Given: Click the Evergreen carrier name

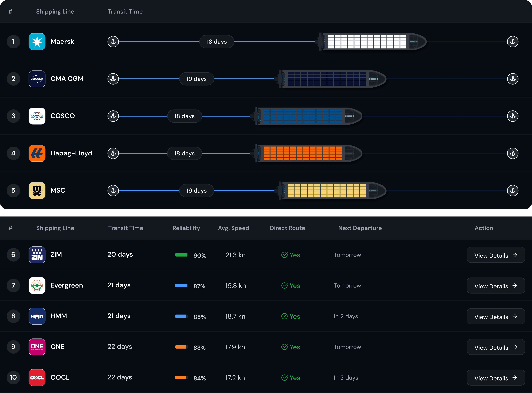Looking at the screenshot, I should tap(67, 285).
